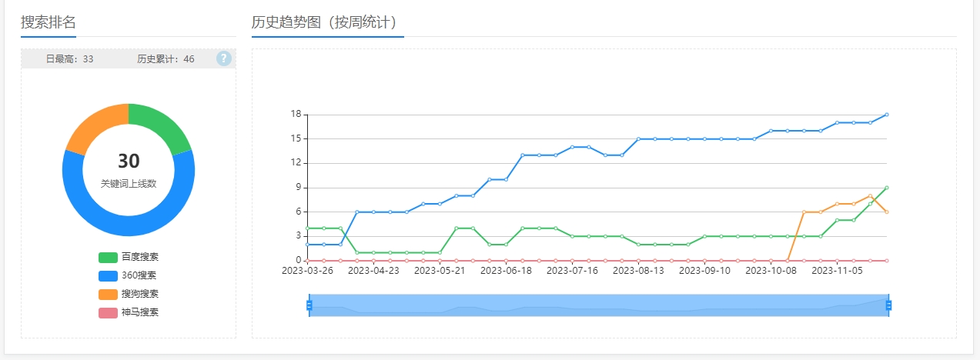Select the orange line peak point at 8

[x=870, y=196]
